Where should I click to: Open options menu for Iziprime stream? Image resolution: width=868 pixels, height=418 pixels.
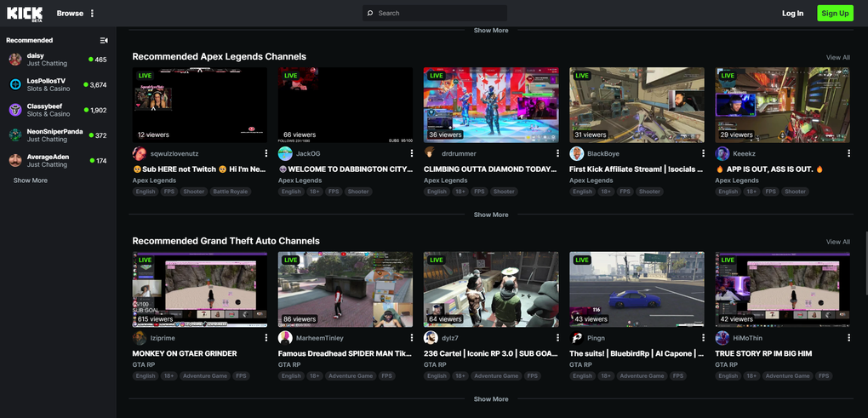[266, 338]
